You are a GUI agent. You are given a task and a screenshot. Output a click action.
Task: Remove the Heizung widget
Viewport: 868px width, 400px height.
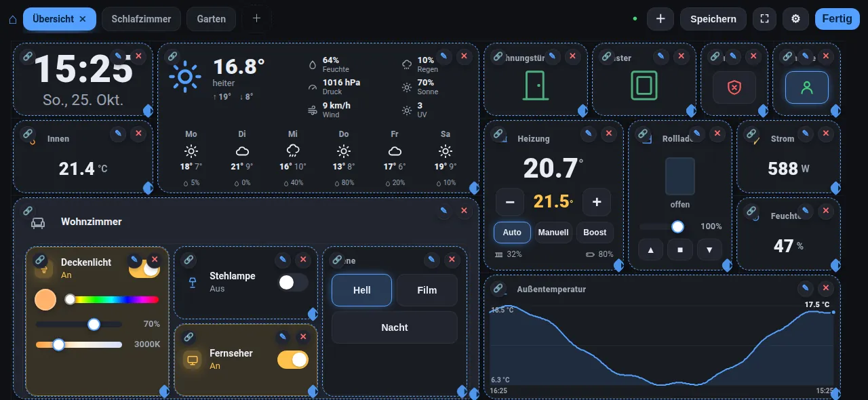click(609, 134)
